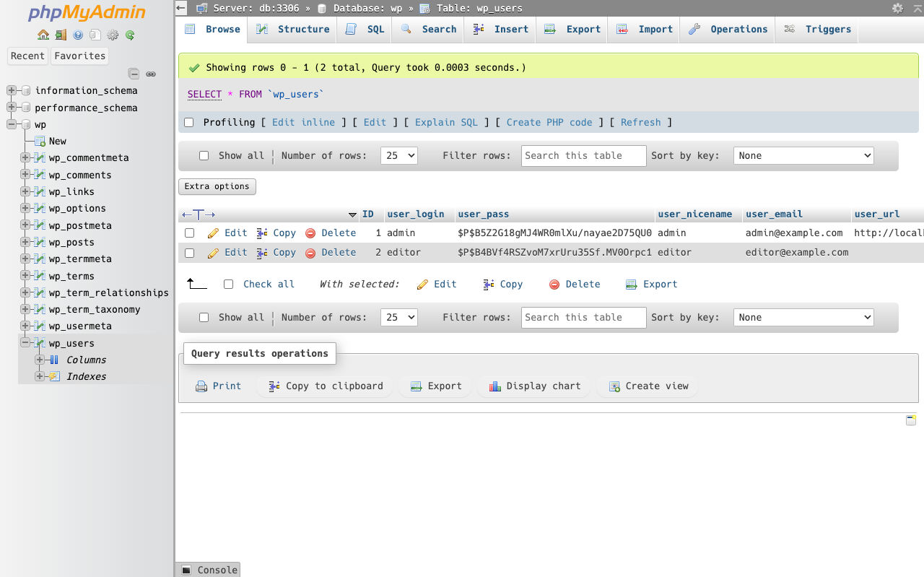
Task: Open navigation panel settings gear icon
Action: tap(113, 35)
